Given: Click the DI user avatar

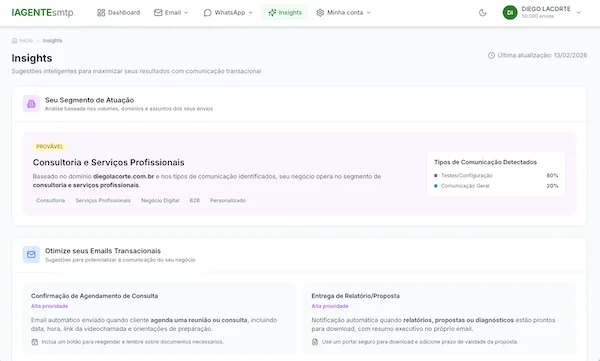Looking at the screenshot, I should [x=510, y=13].
